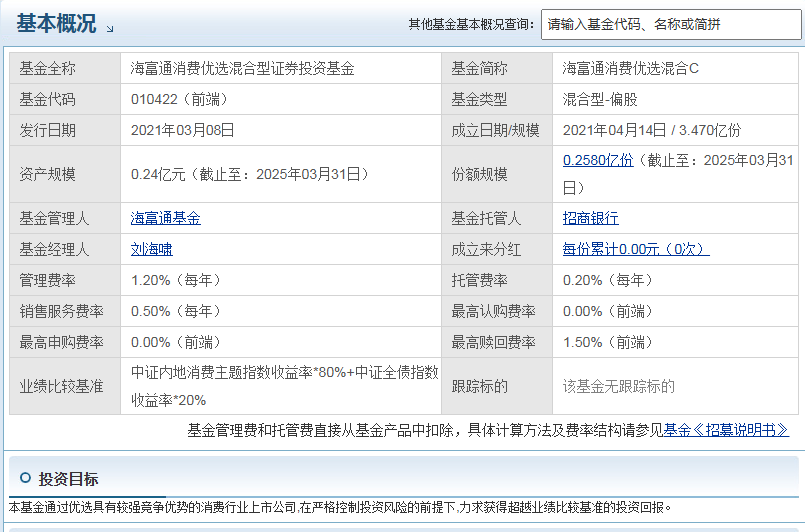Select the 成立日期/规模 label cell
The image size is (805, 532).
[x=497, y=130]
